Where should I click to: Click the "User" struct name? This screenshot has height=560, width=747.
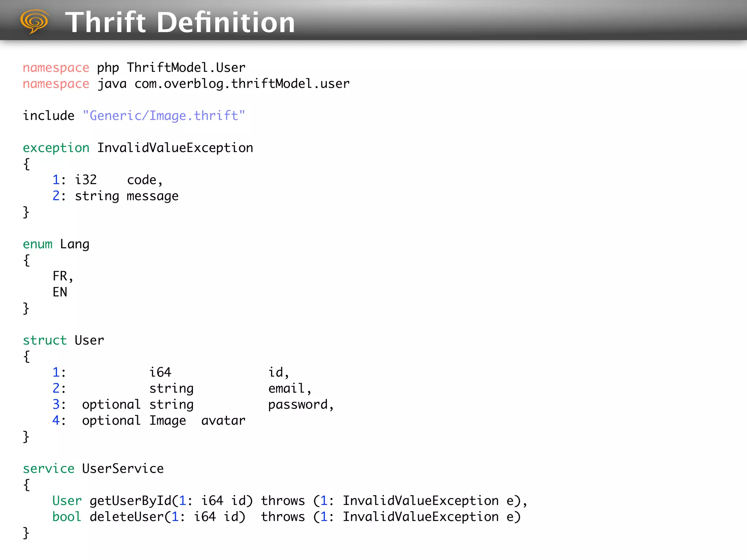(x=89, y=341)
